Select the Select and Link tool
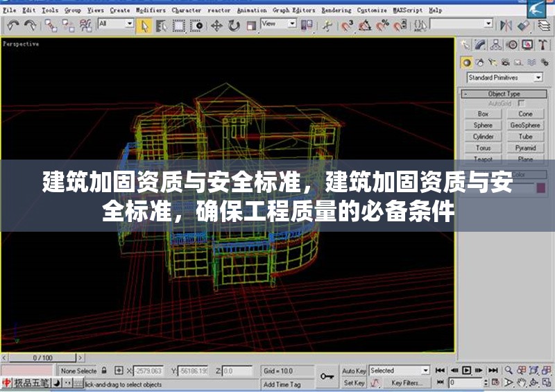The width and height of the screenshot is (555, 392). (51, 26)
